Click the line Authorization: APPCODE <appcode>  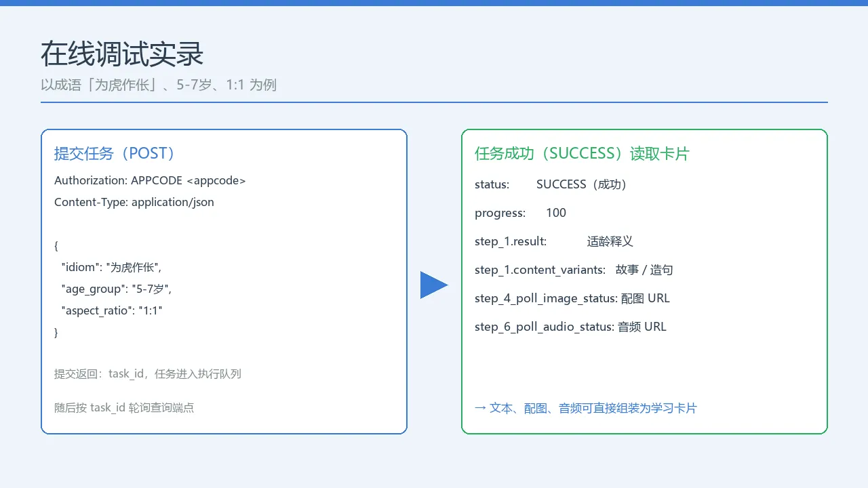pyautogui.click(x=150, y=181)
